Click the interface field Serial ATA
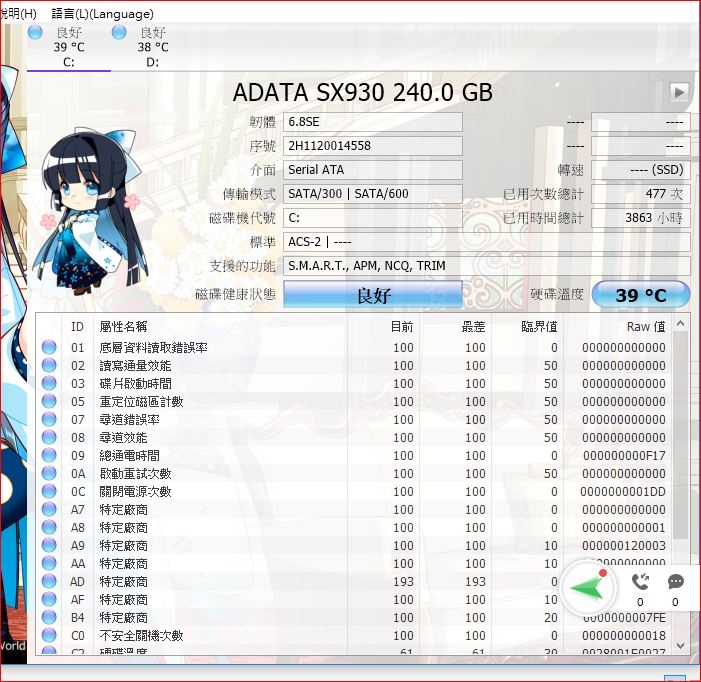 pyautogui.click(x=373, y=170)
